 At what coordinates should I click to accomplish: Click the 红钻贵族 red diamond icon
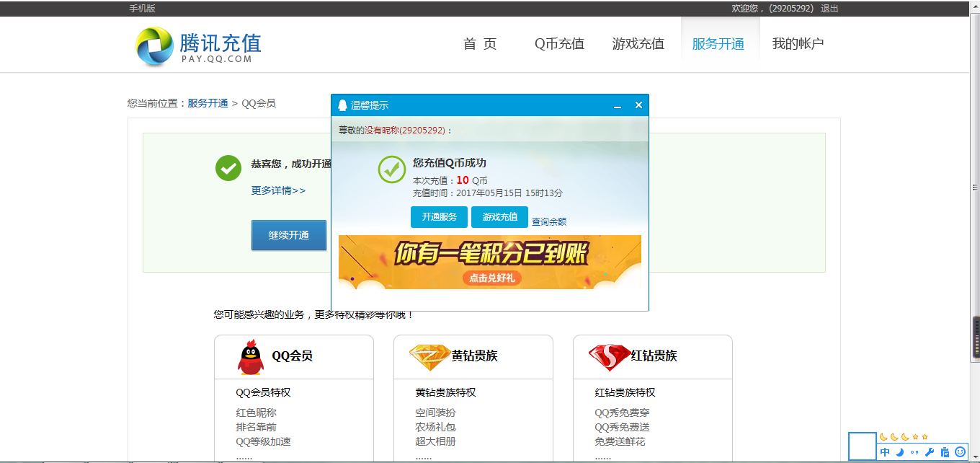pos(610,356)
